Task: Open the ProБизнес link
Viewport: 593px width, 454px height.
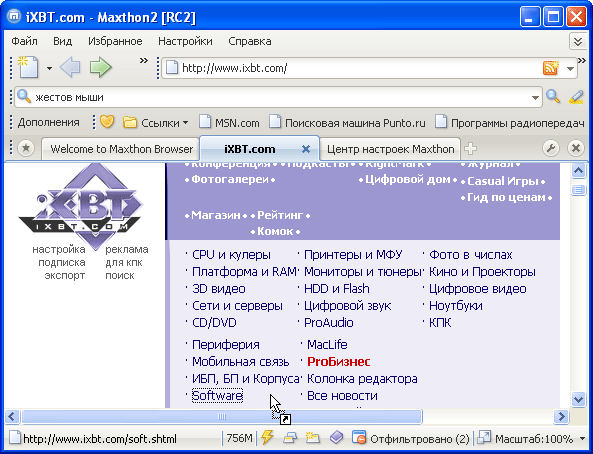Action: (338, 362)
